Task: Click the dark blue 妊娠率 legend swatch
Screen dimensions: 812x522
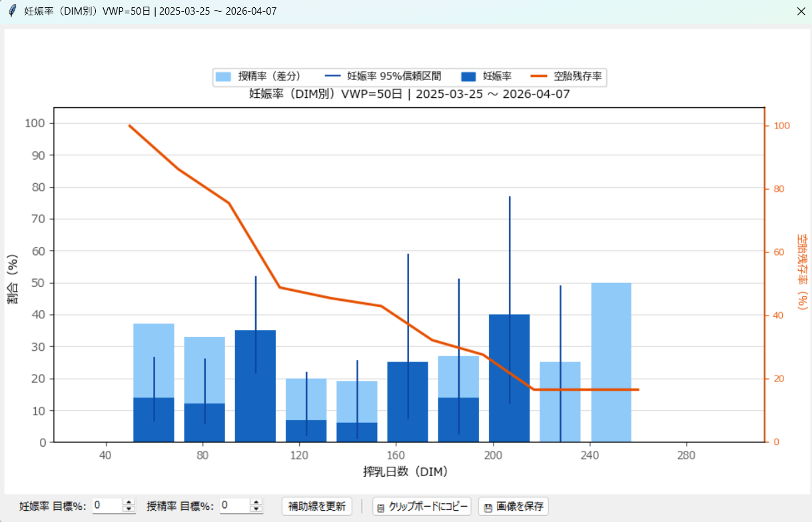Action: (x=469, y=77)
